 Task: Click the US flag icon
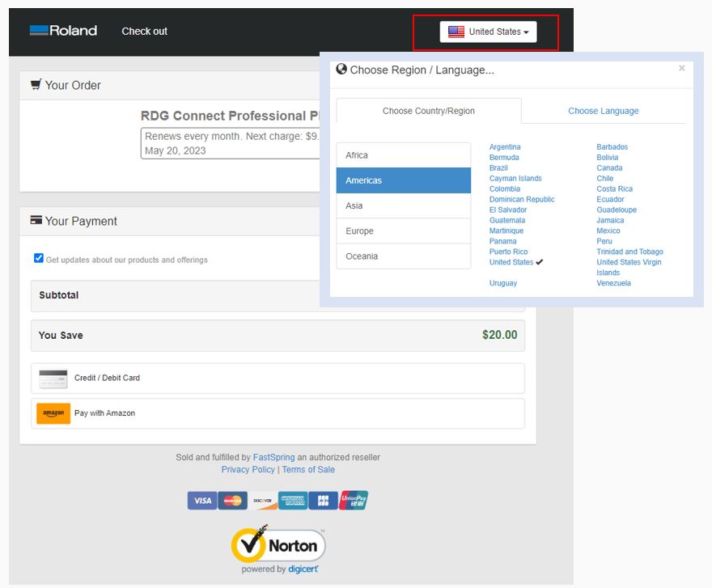456,32
